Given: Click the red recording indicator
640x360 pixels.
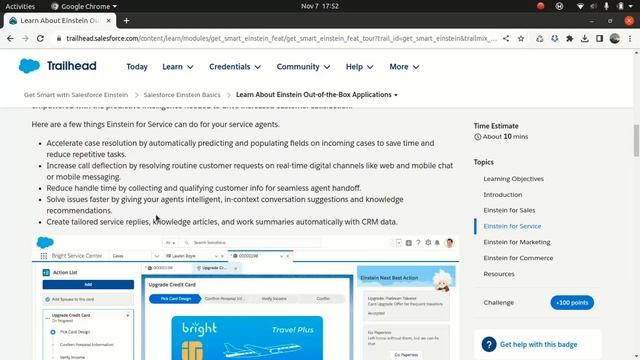Looking at the screenshot, I should (540, 6).
